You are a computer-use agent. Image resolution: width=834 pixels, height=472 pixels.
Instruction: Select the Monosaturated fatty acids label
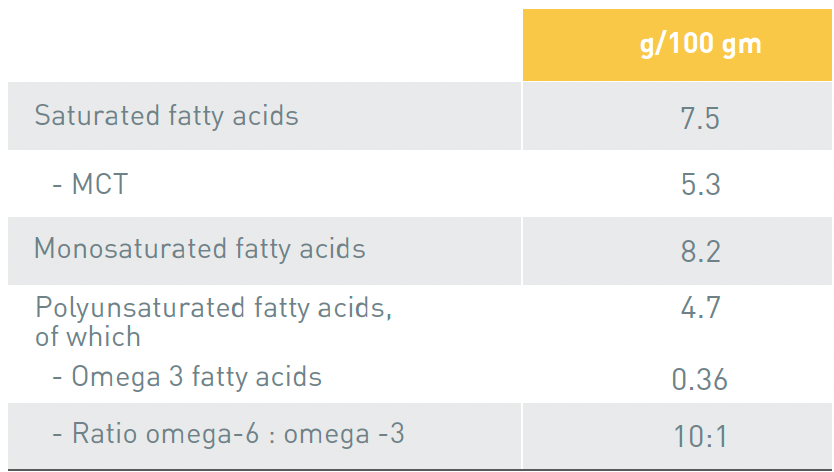200,249
